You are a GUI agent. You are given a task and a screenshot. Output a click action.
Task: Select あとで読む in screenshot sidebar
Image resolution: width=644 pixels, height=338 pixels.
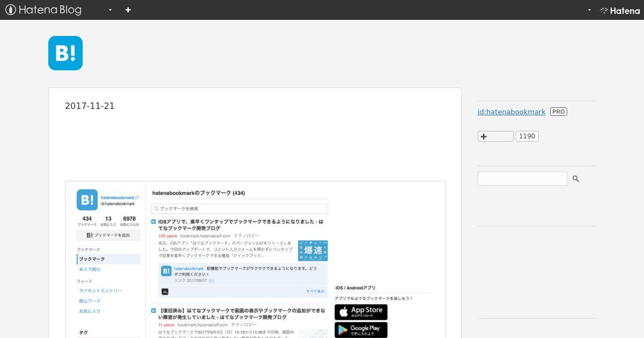[x=90, y=269]
